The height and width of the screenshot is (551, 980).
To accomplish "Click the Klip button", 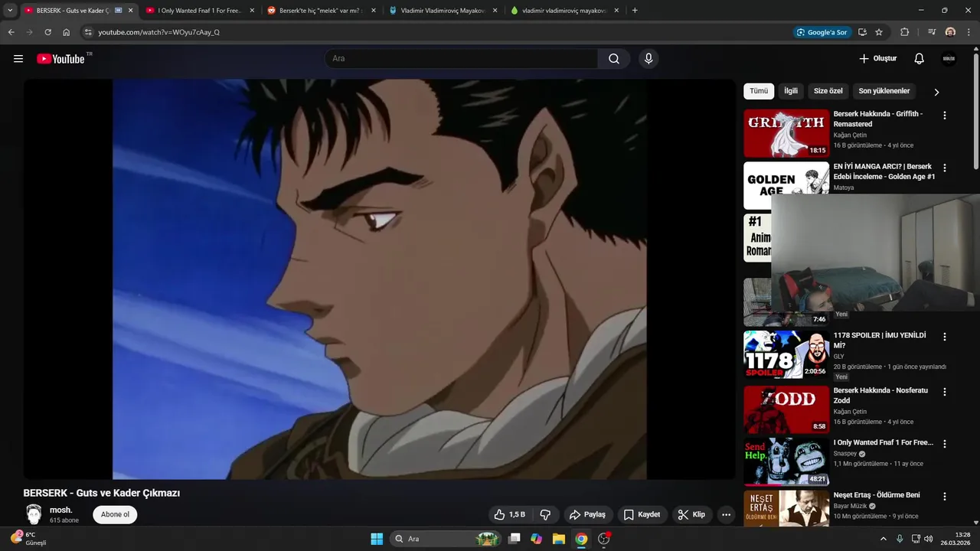I will click(x=691, y=515).
